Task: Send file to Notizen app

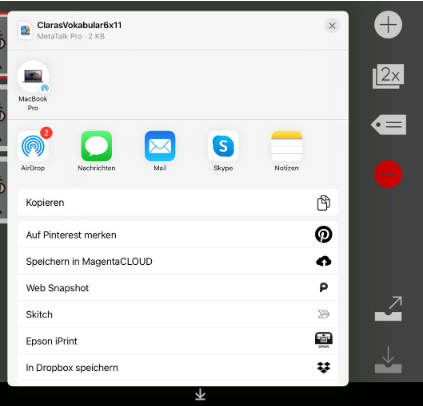Action: 287,146
